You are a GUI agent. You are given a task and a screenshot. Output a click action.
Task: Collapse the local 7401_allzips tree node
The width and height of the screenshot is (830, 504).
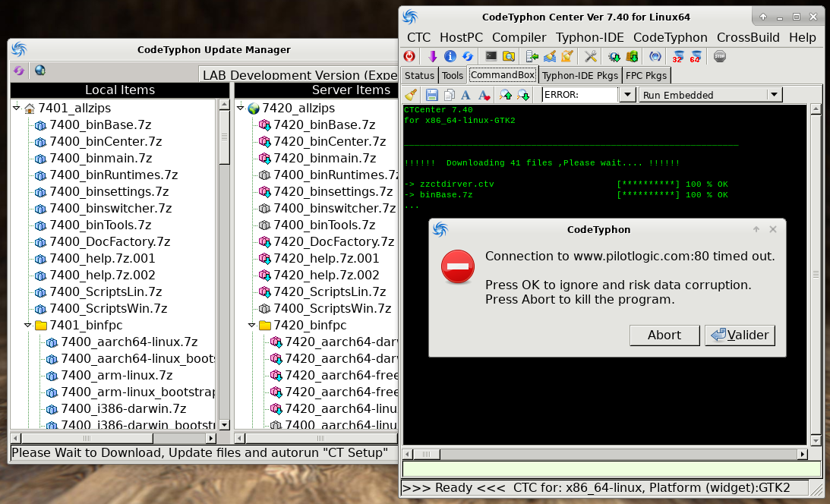click(x=17, y=108)
